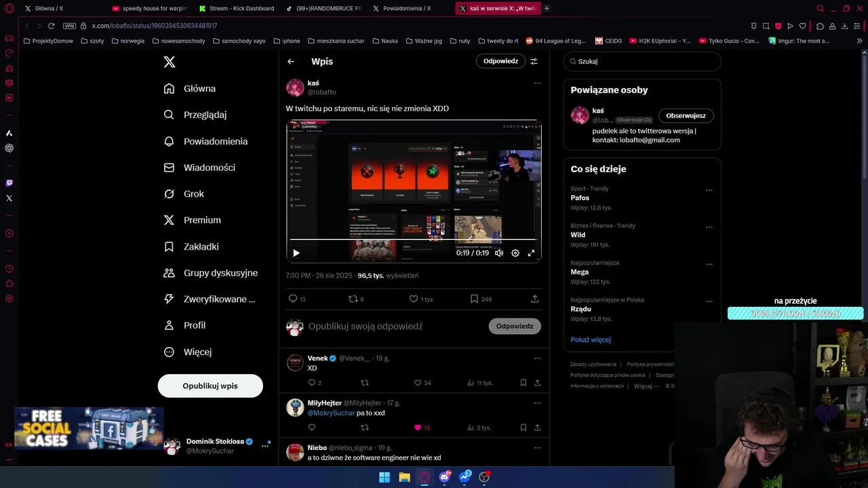Open Zakładki bookmarks

[x=191, y=247]
